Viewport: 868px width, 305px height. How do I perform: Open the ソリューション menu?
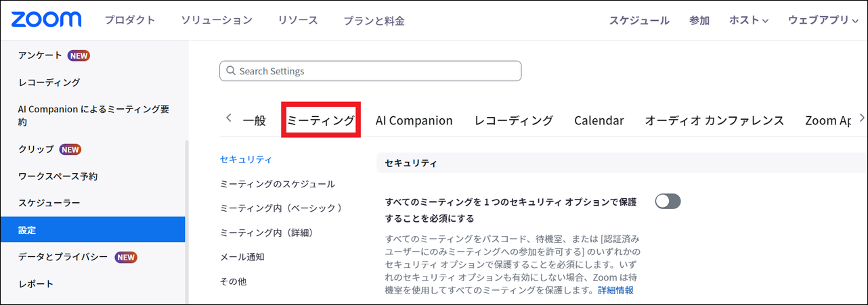pos(217,20)
